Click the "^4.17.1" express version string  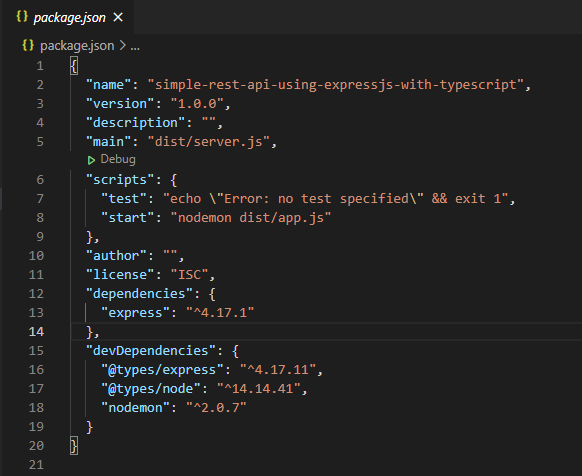click(220, 313)
